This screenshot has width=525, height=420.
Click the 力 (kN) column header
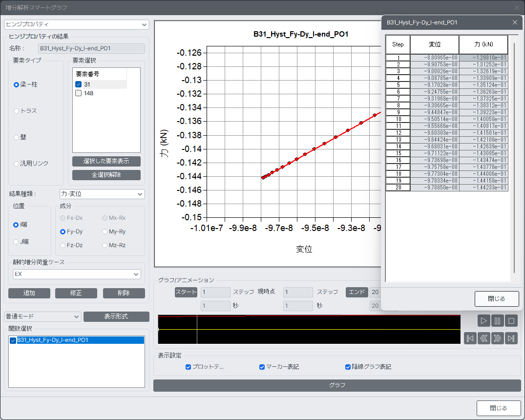pos(483,44)
